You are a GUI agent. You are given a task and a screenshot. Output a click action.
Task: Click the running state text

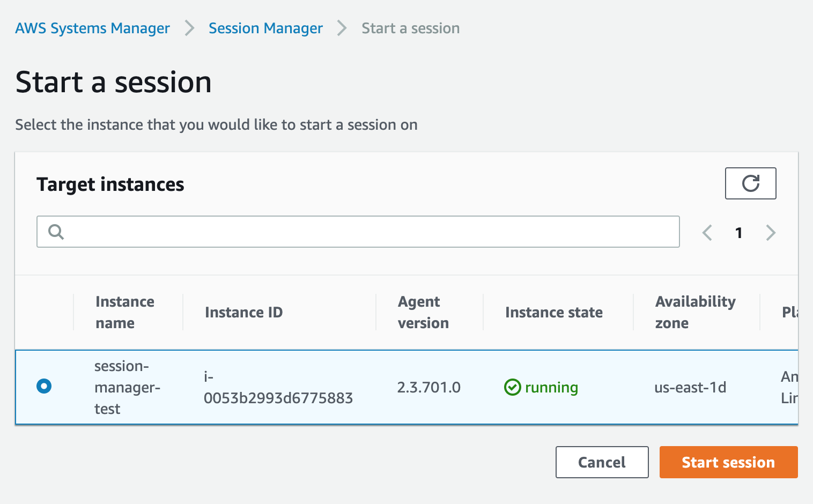pyautogui.click(x=551, y=387)
